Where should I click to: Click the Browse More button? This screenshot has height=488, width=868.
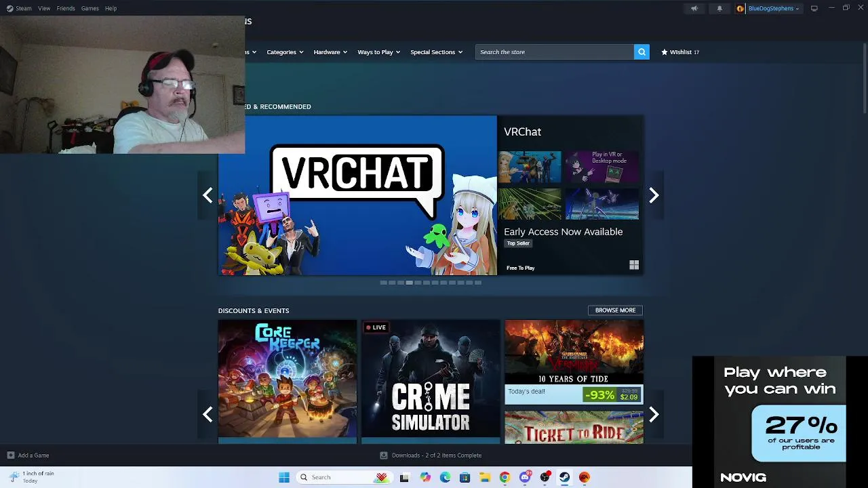click(615, 310)
